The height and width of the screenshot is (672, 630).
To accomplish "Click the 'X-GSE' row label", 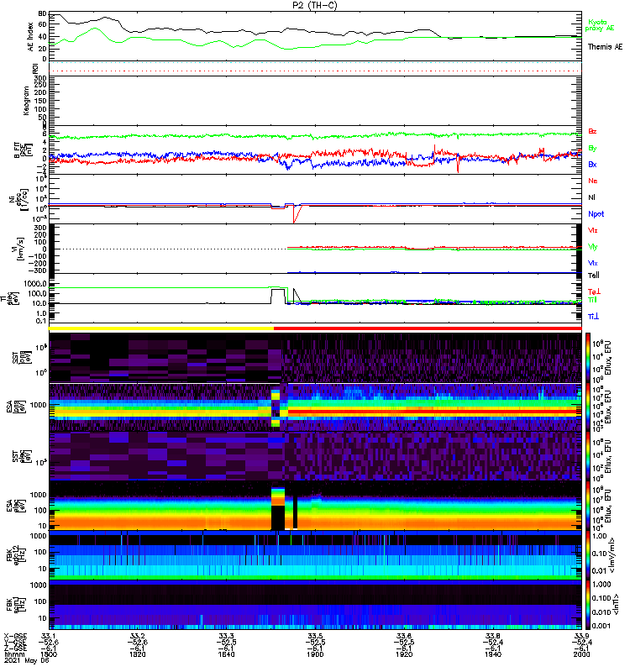I will (15, 636).
